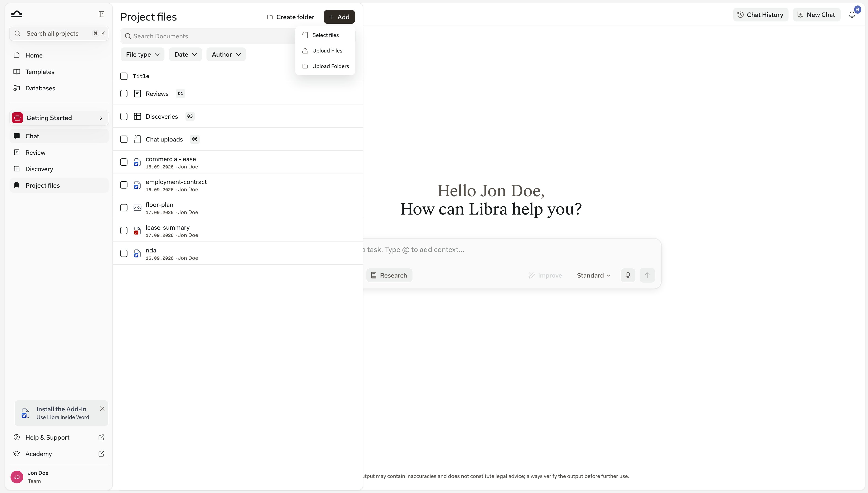Screen dimensions: 868x493
Task: Choose Upload Folders from Add menu
Action: (x=325, y=66)
